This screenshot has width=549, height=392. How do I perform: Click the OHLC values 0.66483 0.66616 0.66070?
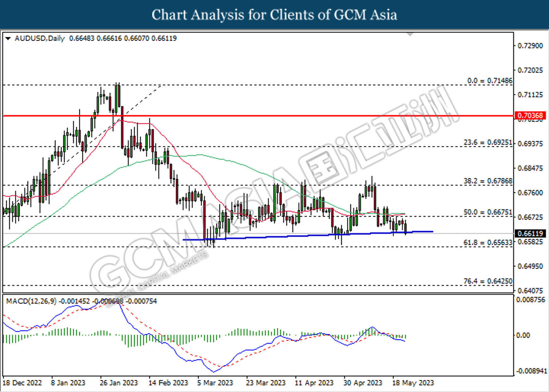pyautogui.click(x=109, y=38)
